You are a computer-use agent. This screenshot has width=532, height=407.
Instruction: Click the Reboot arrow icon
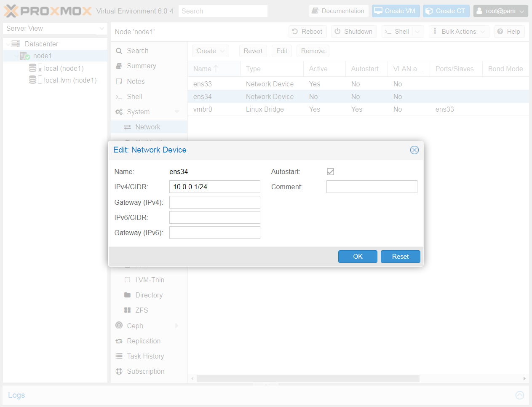coord(295,32)
